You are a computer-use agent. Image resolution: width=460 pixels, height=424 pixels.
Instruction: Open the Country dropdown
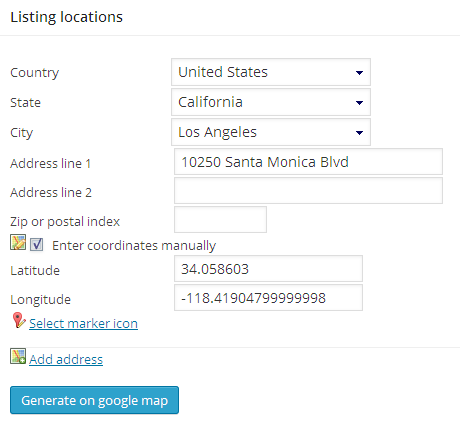point(271,72)
